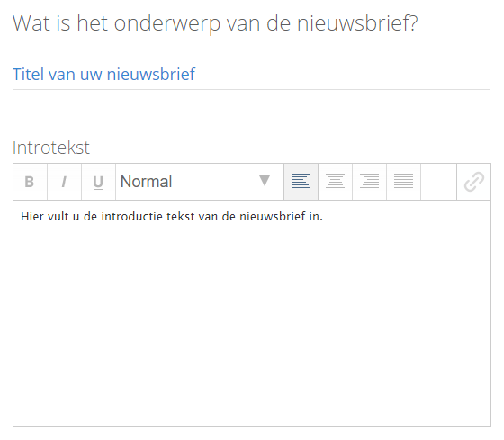Insert a hyperlink with the chain icon
Viewport: 504px width, 440px height.
coord(473,182)
